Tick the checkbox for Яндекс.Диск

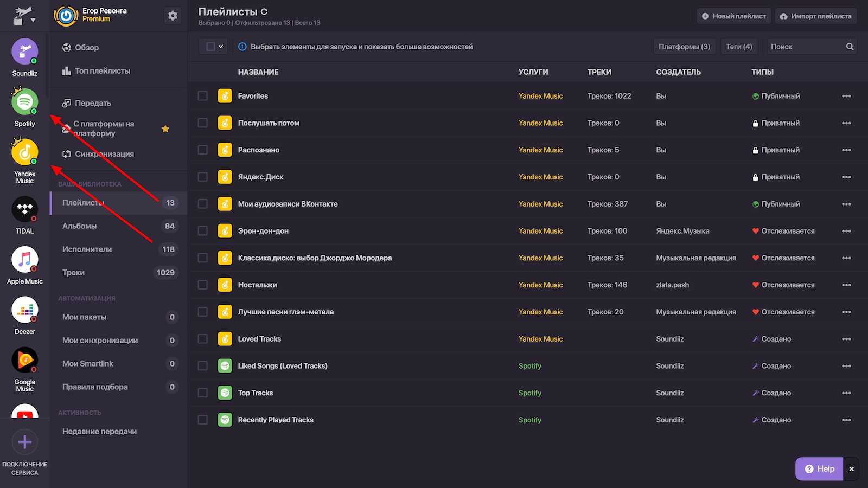pyautogui.click(x=203, y=177)
